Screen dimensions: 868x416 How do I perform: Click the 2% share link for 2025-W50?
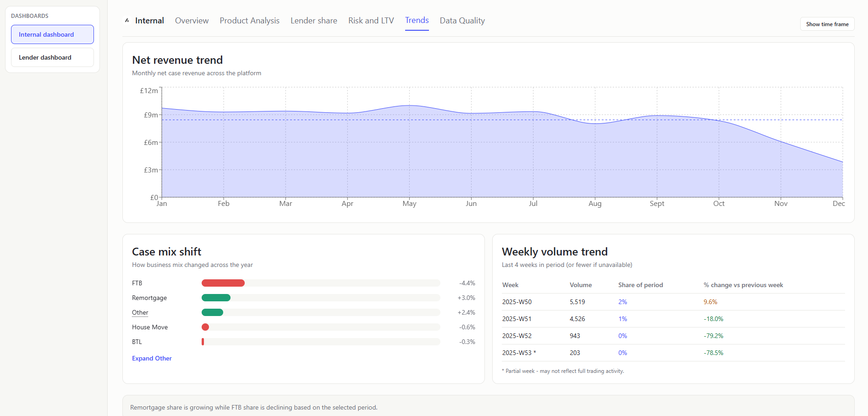coord(622,302)
